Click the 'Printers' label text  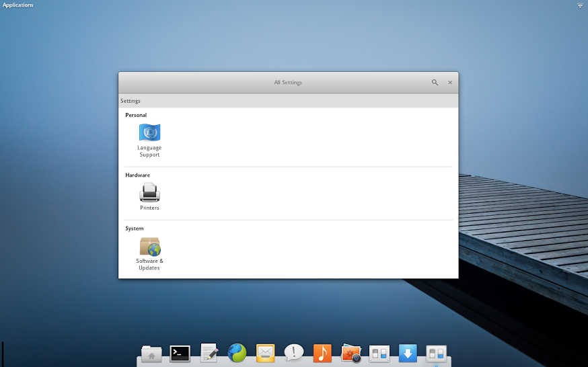pos(149,208)
